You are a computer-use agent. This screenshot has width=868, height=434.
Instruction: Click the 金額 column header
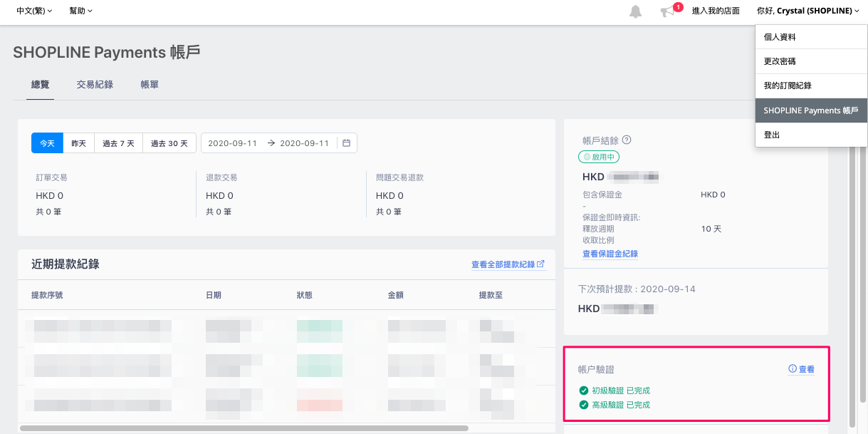(x=396, y=295)
